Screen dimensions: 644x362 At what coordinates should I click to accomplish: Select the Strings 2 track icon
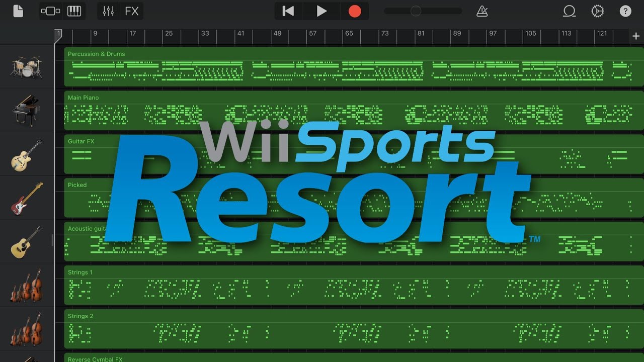27,329
